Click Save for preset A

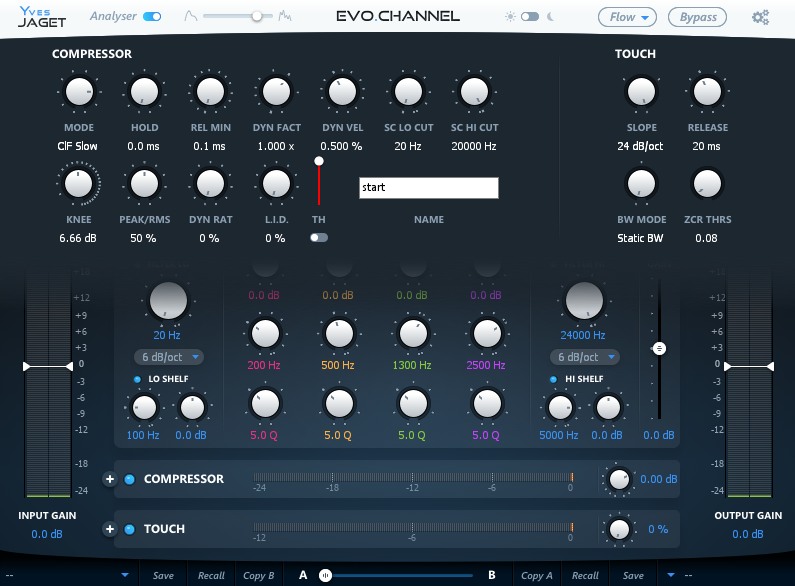pos(163,575)
